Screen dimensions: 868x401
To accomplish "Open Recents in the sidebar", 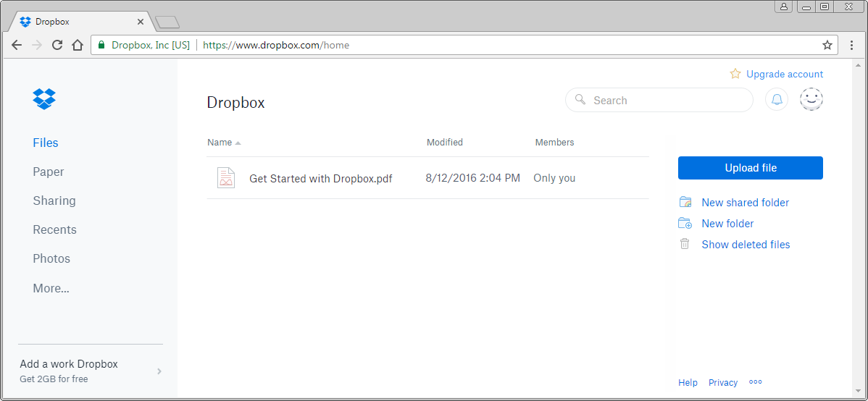I will 55,229.
